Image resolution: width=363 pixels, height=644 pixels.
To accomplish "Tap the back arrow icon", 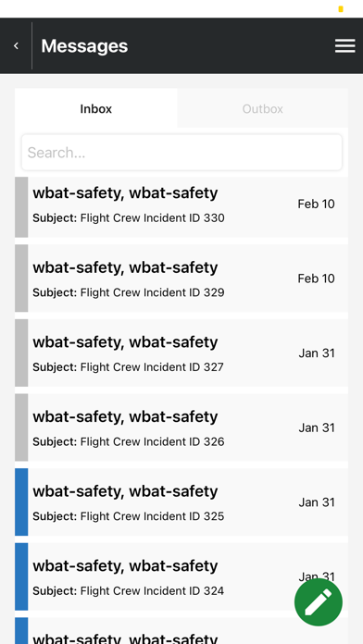I will [16, 46].
